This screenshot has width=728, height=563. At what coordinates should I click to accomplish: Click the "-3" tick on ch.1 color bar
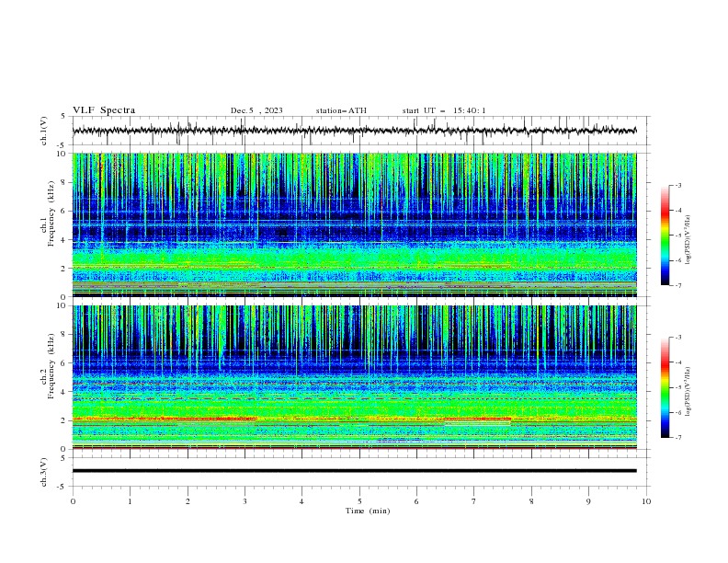[x=677, y=185]
